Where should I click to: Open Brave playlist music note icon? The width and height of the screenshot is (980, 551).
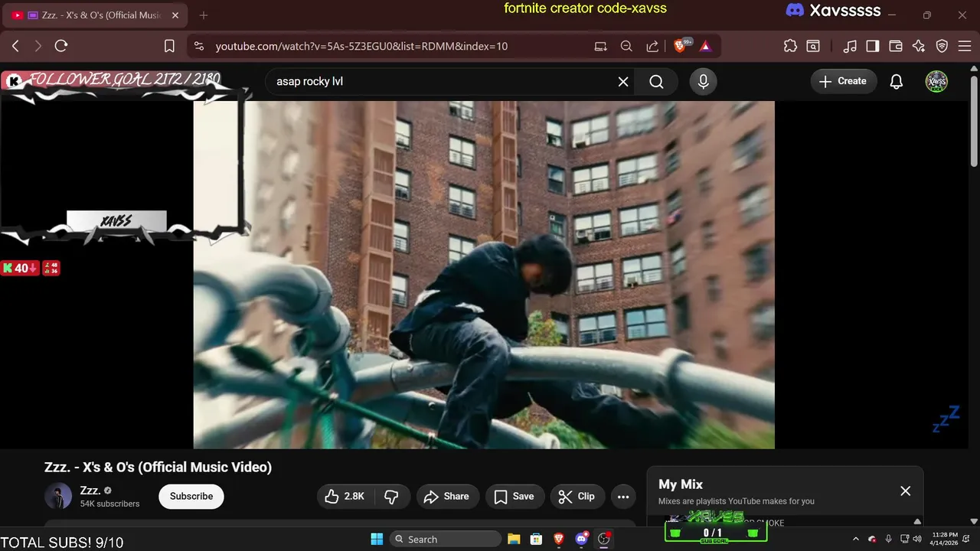[850, 46]
